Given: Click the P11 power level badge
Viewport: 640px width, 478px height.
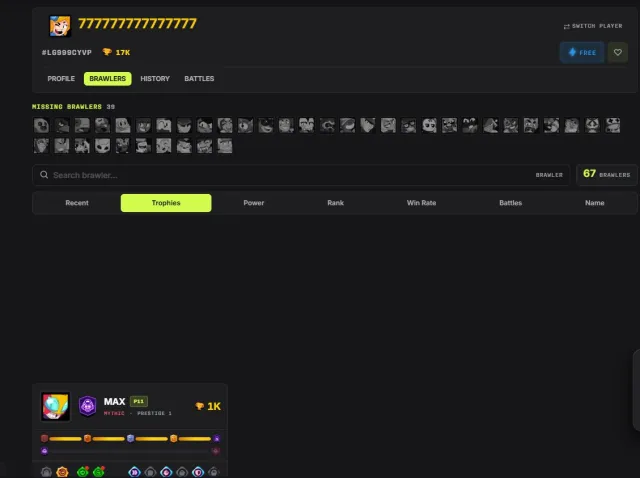Looking at the screenshot, I should coord(139,401).
